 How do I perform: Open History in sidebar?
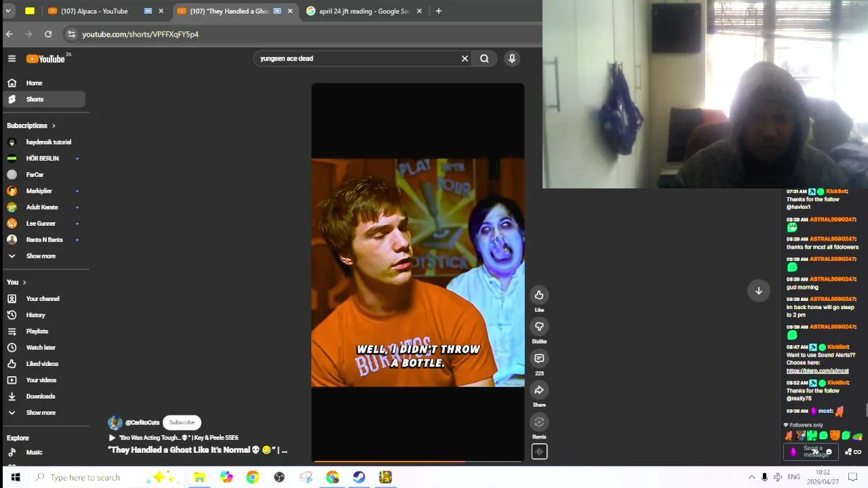click(x=43, y=315)
